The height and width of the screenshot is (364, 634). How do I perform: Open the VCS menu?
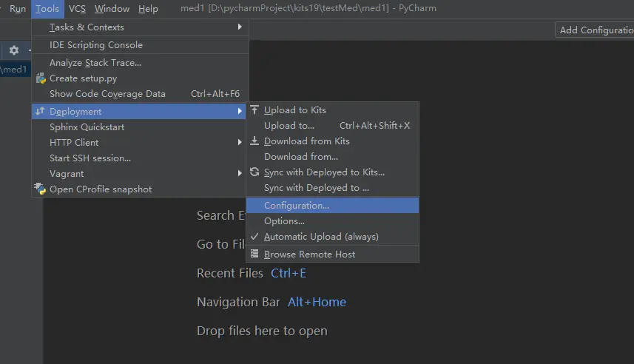77,8
